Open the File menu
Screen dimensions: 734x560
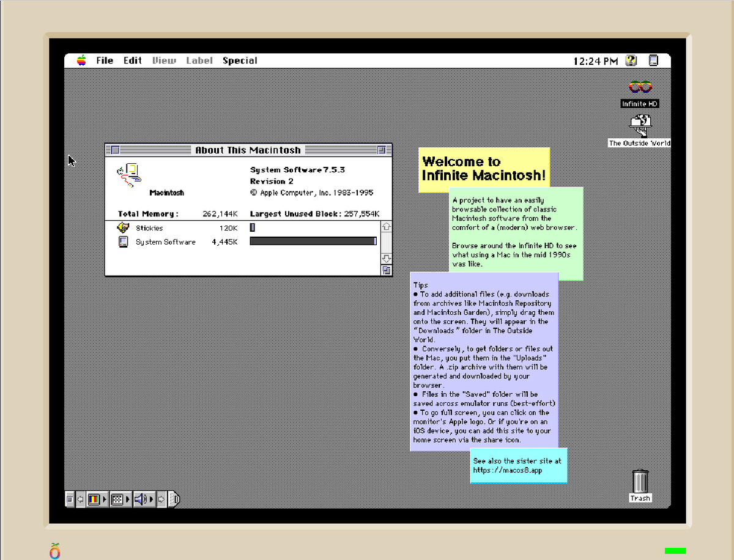click(105, 61)
